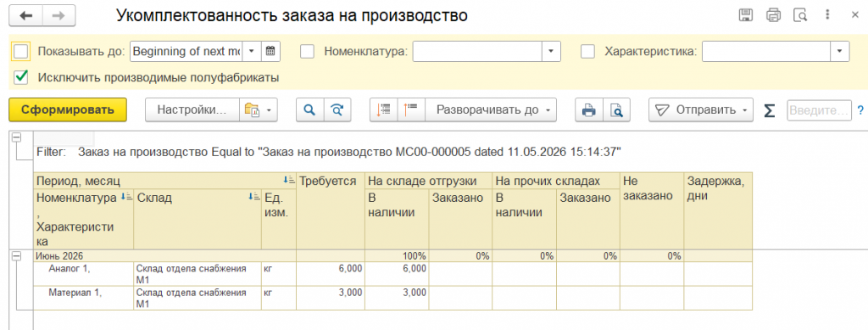The width and height of the screenshot is (868, 330).
Task: Print using the title bar printer icon
Action: (773, 15)
